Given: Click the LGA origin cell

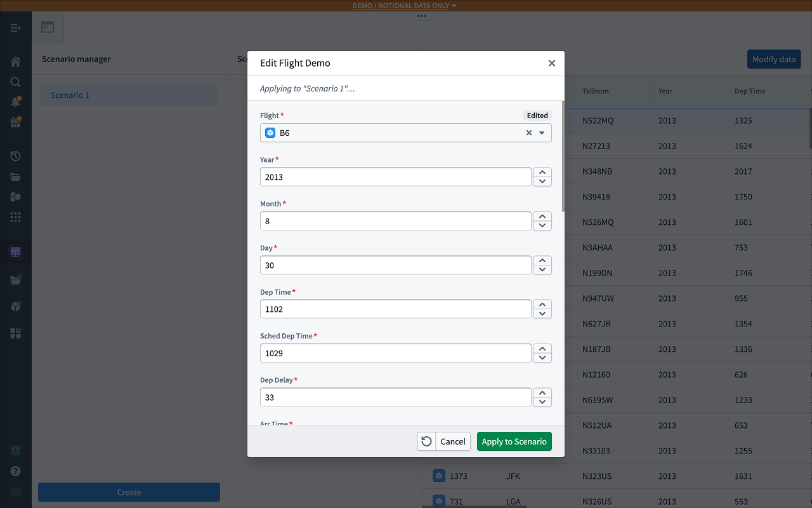Looking at the screenshot, I should pos(513,502).
